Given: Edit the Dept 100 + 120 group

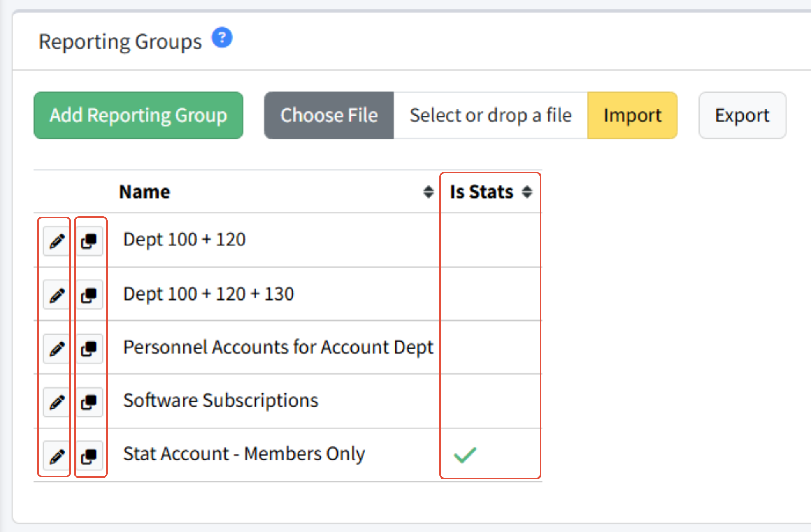Looking at the screenshot, I should pyautogui.click(x=57, y=241).
